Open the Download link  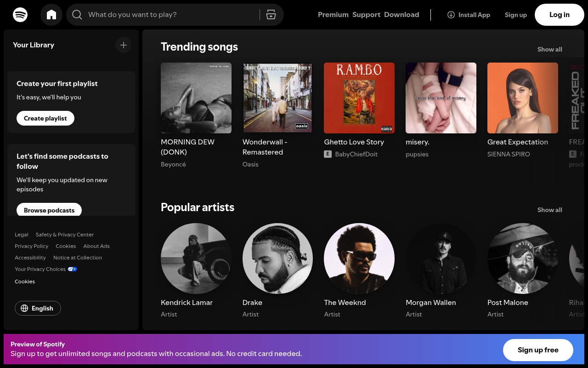coord(401,15)
